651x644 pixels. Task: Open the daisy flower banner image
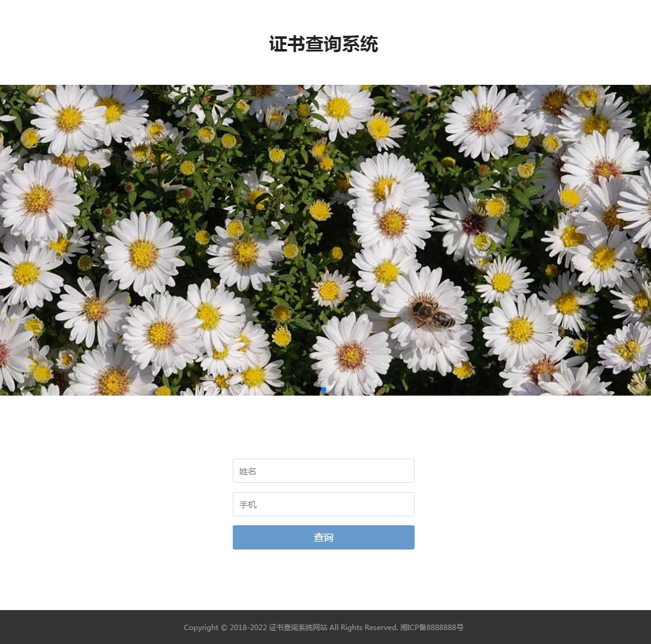tap(326, 240)
